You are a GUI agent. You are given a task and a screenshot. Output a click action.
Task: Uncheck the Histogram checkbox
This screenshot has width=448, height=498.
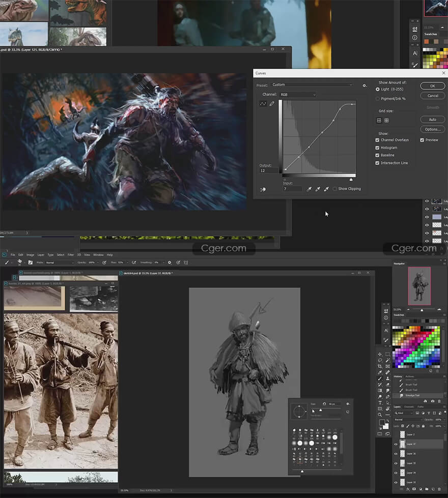[377, 148]
